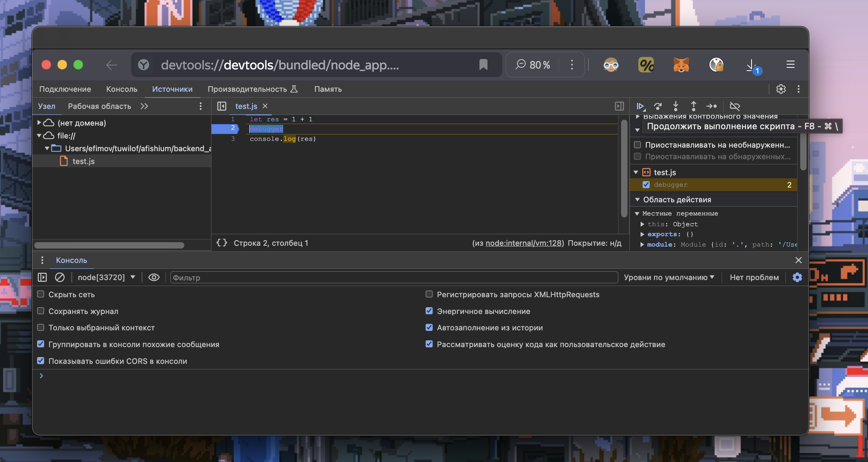Open the glasses avatar extension icon
868x462 pixels.
click(611, 65)
